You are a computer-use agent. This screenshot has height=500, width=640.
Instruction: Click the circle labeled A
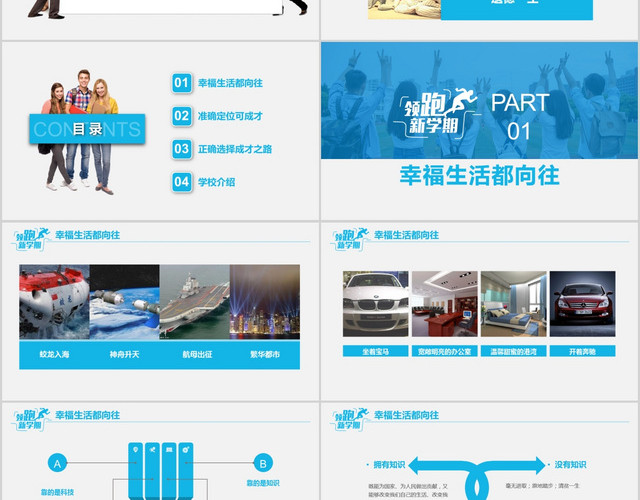[57, 463]
